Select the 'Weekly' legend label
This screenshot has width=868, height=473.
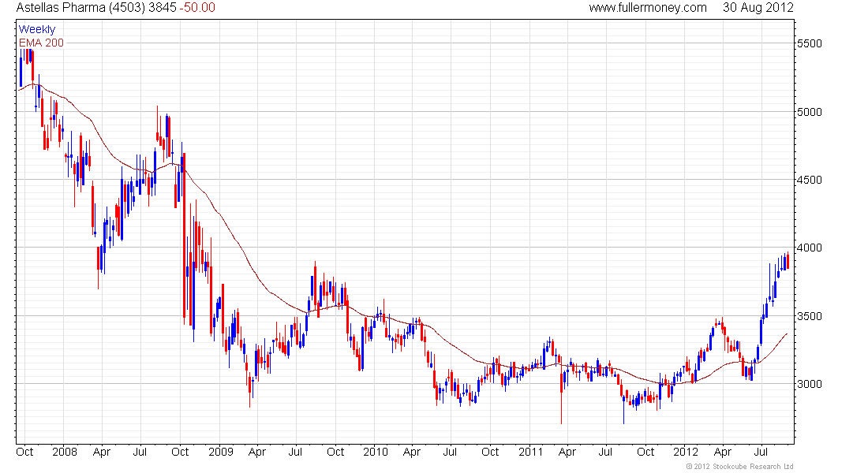pyautogui.click(x=37, y=29)
